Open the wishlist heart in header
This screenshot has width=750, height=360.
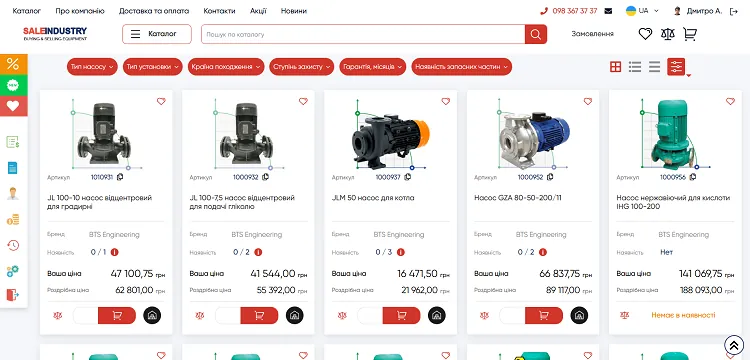[645, 34]
